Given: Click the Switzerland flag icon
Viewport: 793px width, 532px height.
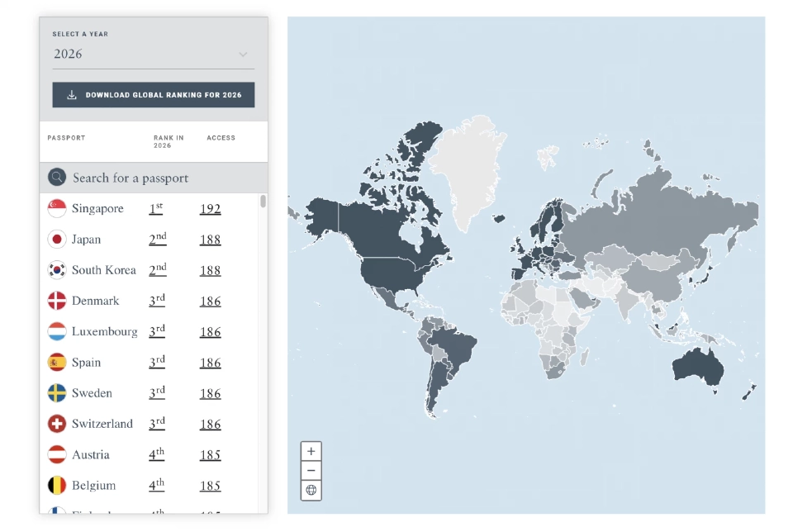Looking at the screenshot, I should (56, 423).
